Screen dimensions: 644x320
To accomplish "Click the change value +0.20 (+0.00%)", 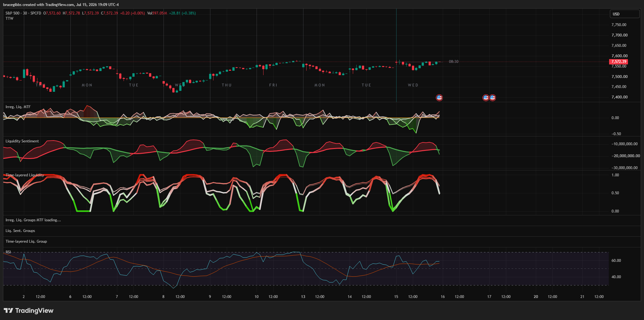I will click(x=132, y=13).
